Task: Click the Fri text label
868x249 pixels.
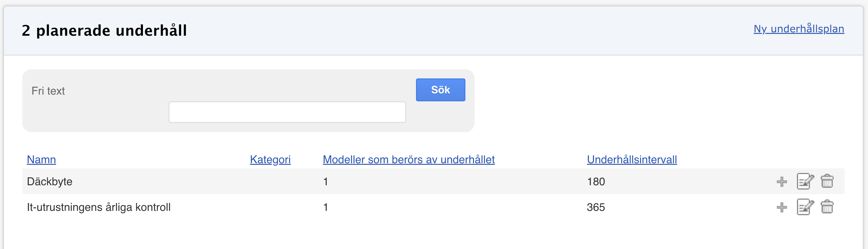Action: click(x=48, y=91)
